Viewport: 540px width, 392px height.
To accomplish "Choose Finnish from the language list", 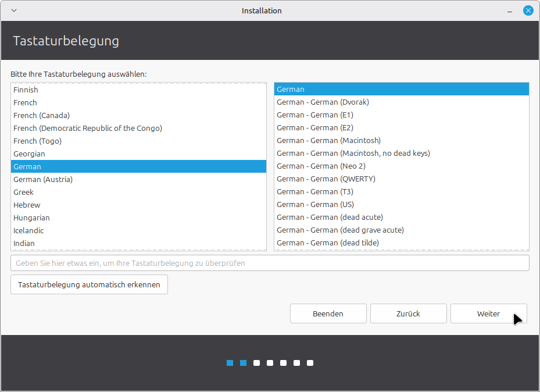I will 26,90.
